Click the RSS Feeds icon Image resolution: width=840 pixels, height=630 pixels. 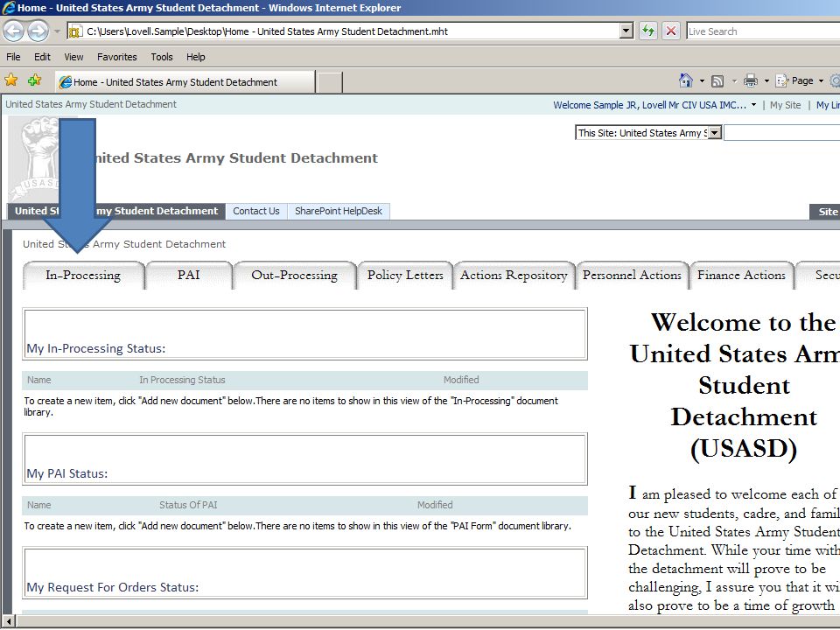point(717,81)
